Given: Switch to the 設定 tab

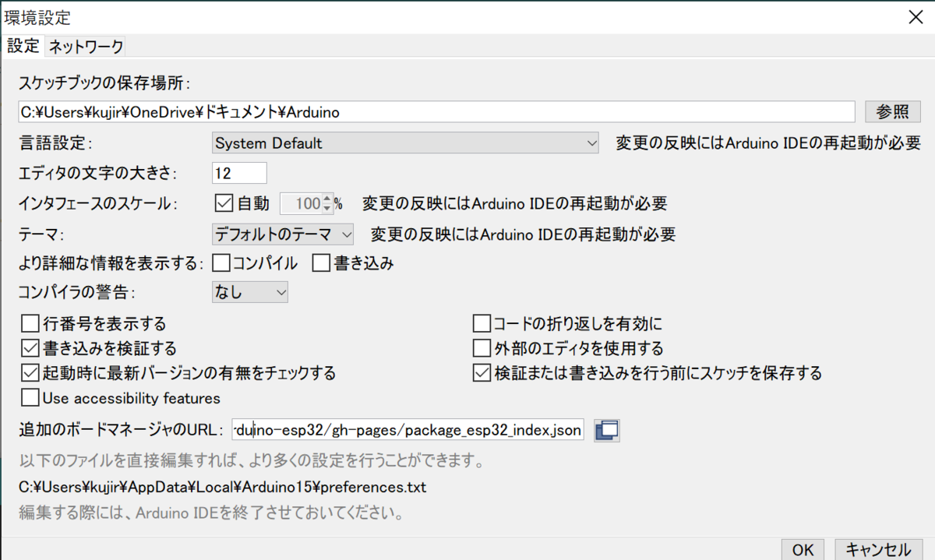Looking at the screenshot, I should click(x=23, y=46).
